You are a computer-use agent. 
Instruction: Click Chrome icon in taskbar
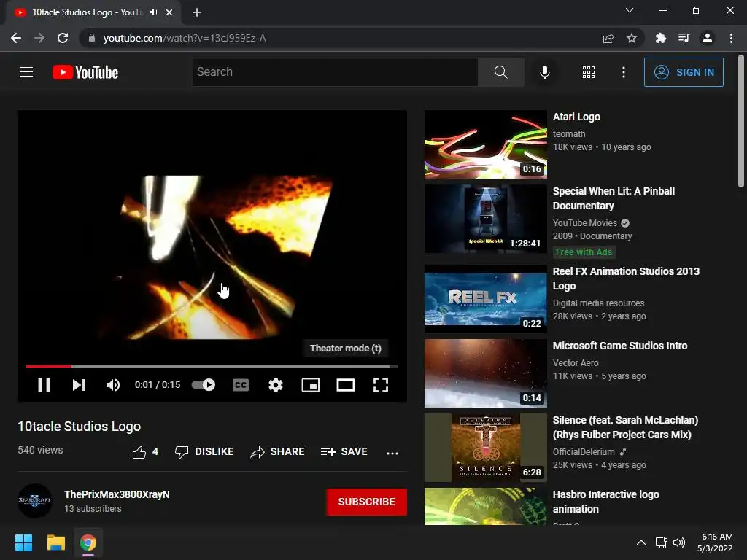(x=88, y=542)
